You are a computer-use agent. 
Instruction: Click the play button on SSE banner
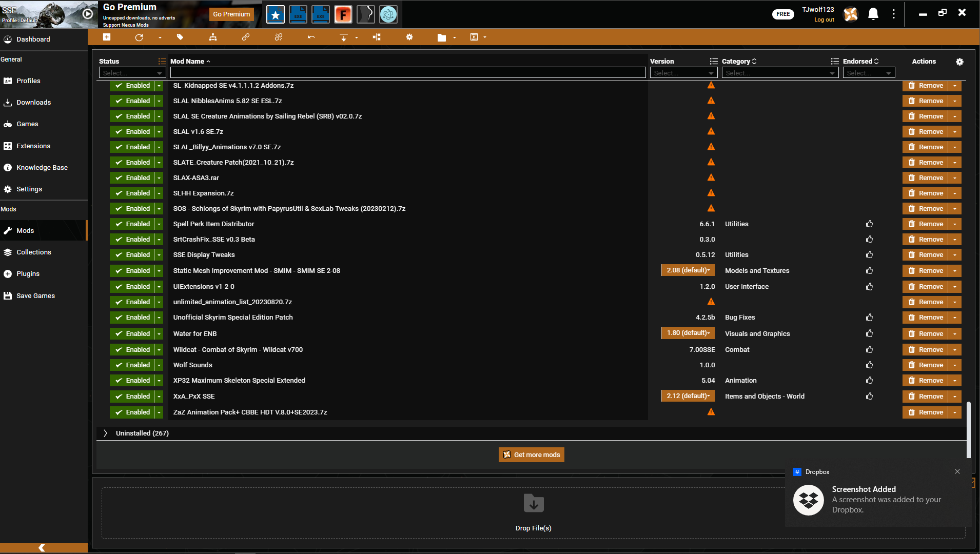click(88, 14)
